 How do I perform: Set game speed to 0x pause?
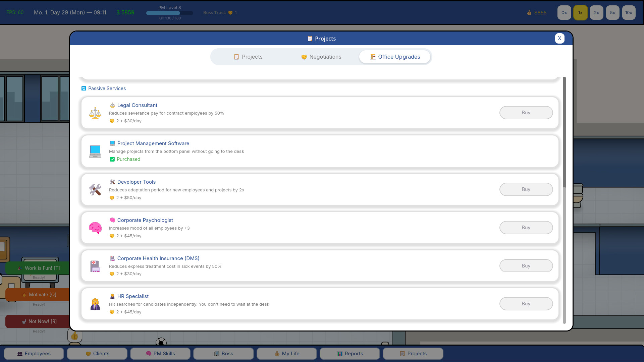click(x=564, y=13)
